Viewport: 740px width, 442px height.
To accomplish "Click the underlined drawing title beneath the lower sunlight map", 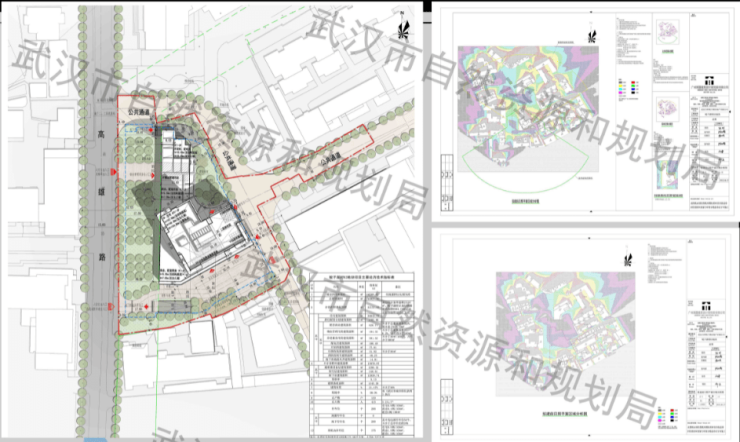I will (564, 414).
